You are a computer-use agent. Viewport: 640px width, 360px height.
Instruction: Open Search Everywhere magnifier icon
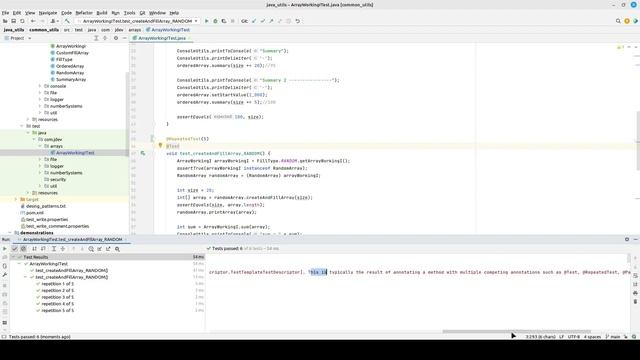(618, 21)
